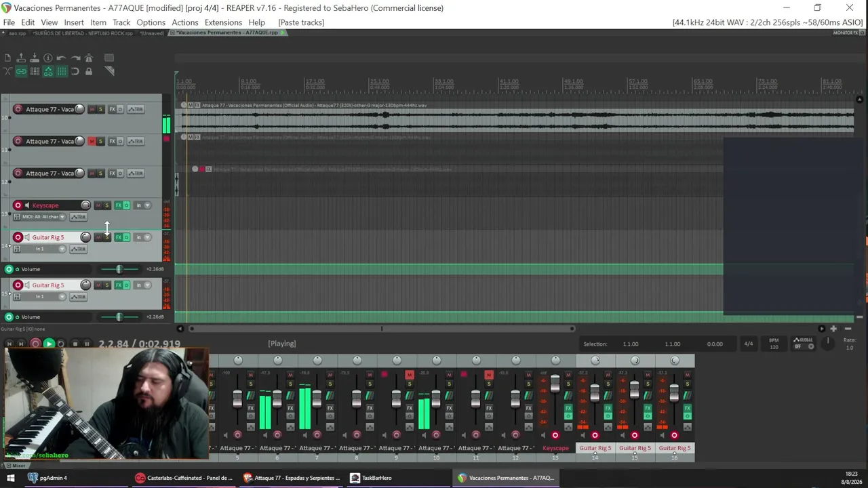
Task: Unmute track 11 in the track panel
Action: 92,141
